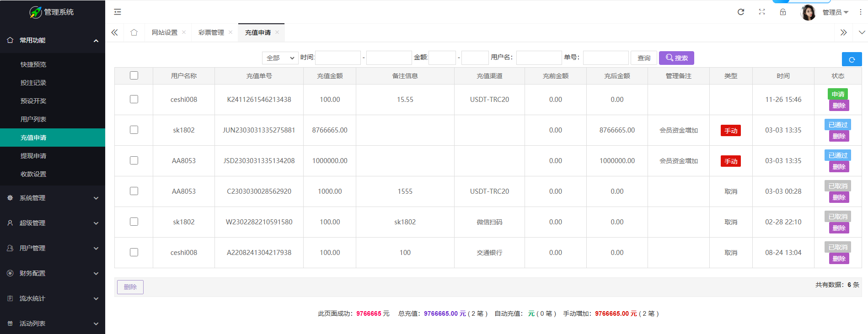Click the lock screen icon
This screenshot has height=334, width=868.
pyautogui.click(x=783, y=12)
